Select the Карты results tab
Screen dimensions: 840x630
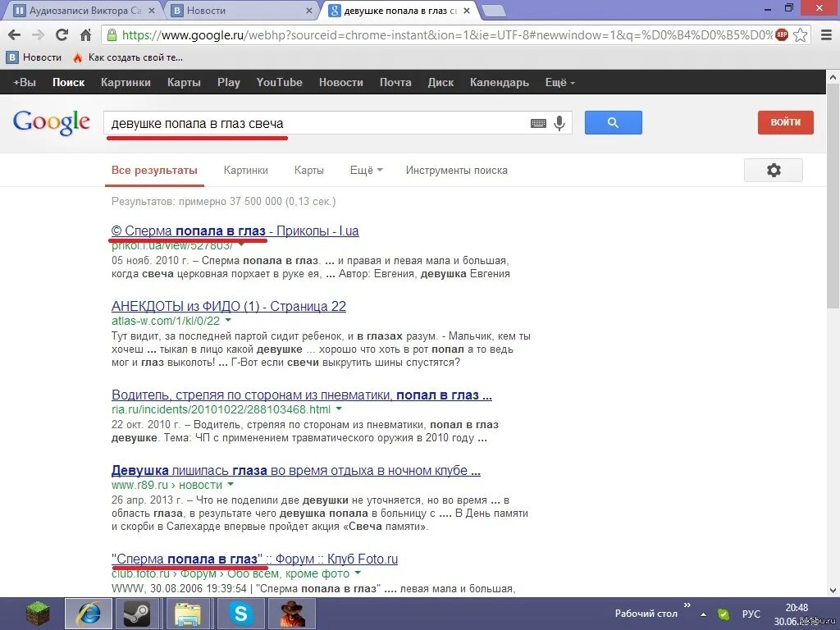pyautogui.click(x=309, y=171)
